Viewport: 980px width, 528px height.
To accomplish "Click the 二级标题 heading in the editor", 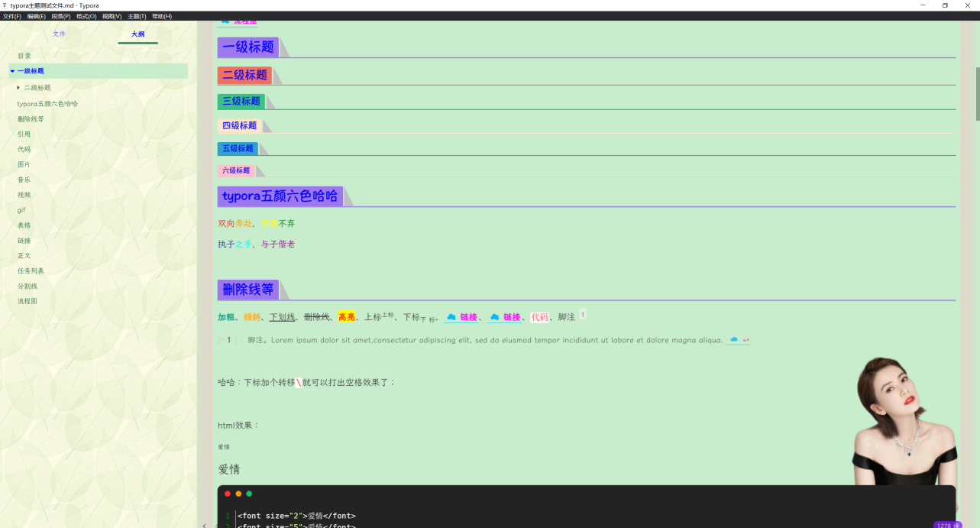I will [x=245, y=75].
